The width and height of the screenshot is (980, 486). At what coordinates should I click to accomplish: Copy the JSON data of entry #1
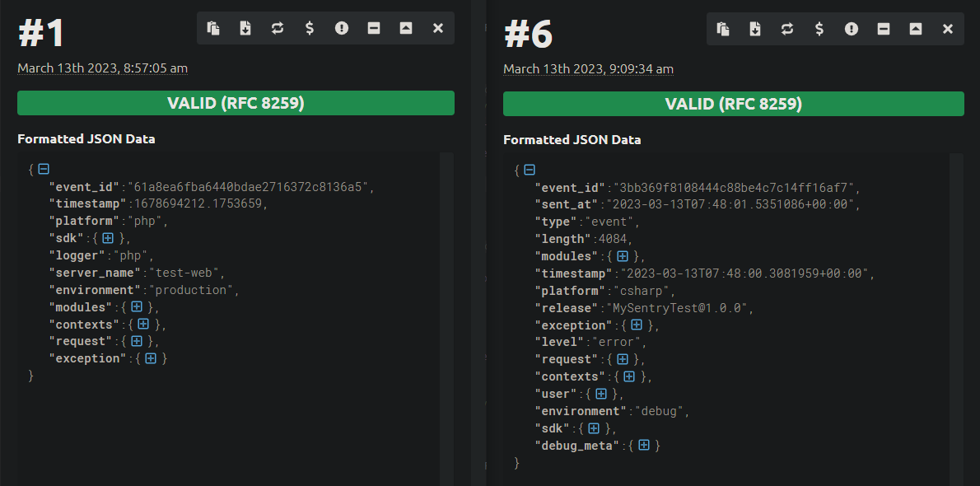[x=213, y=27]
